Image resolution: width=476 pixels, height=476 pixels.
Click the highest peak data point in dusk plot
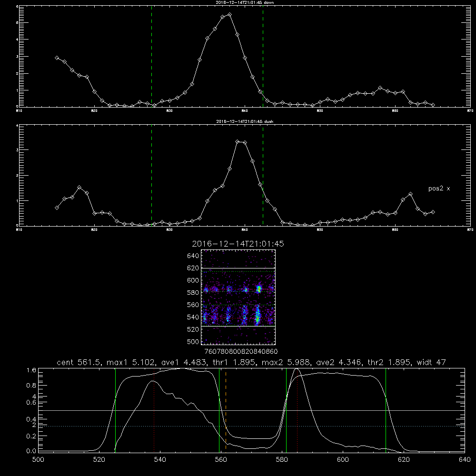(238, 142)
